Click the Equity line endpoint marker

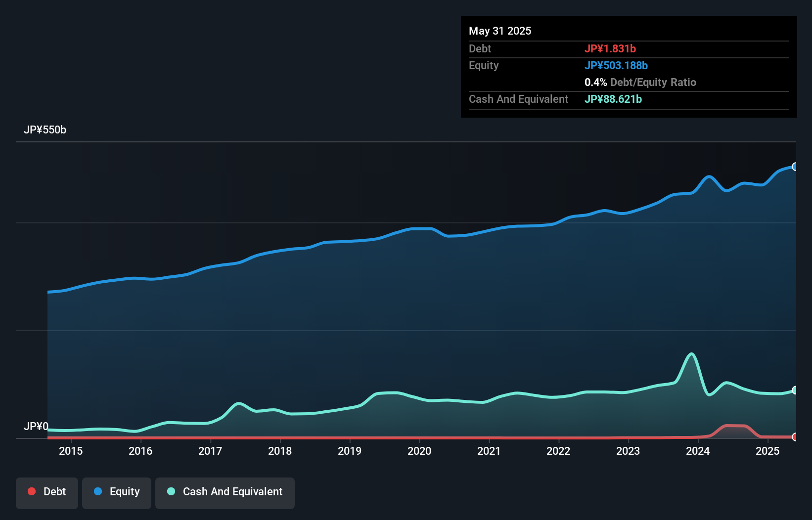(x=795, y=167)
